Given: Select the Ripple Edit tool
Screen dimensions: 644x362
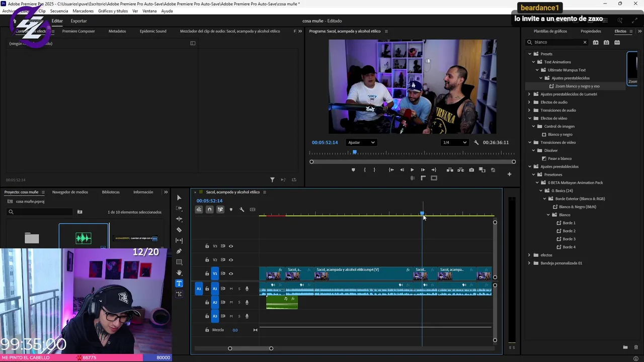Looking at the screenshot, I should [179, 219].
